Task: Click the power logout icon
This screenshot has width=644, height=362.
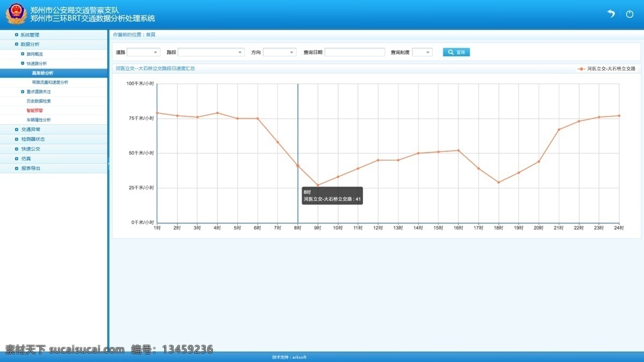Action: tap(630, 14)
